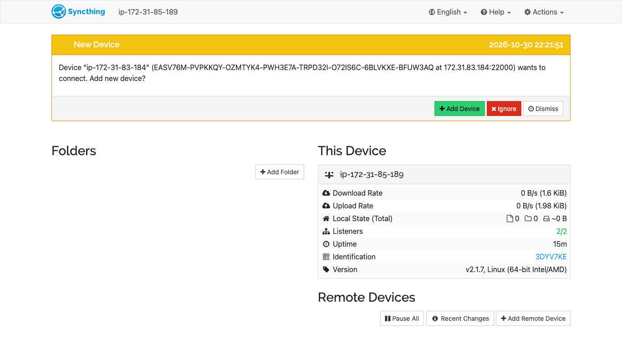Screen dimensions: 622x364
Task: Click the Listeners sitemap icon
Action: [326, 231]
